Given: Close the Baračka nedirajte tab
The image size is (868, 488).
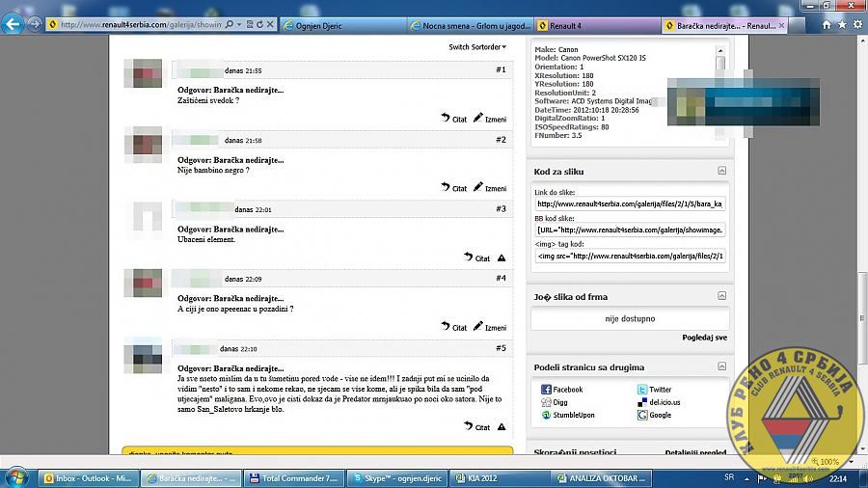Looking at the screenshot, I should [781, 25].
